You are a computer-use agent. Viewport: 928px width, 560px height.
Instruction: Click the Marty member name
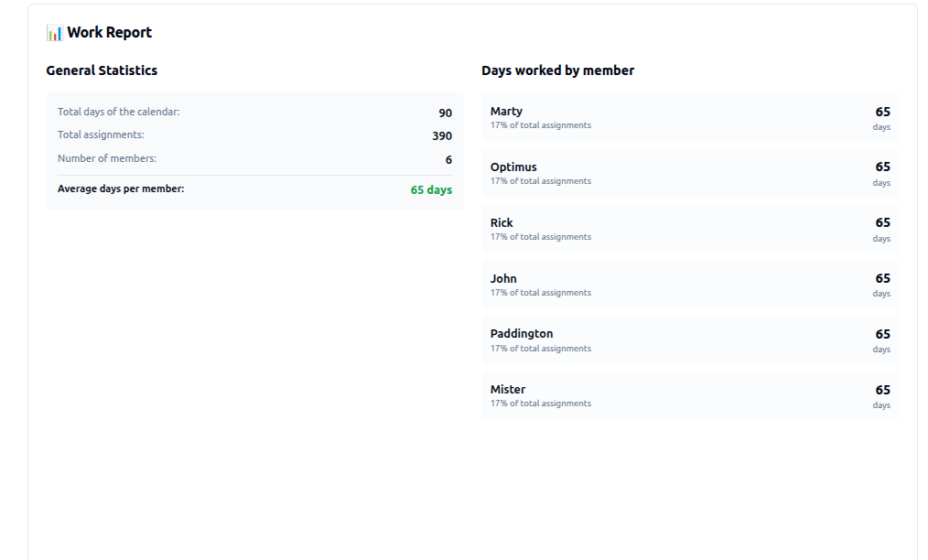point(506,112)
